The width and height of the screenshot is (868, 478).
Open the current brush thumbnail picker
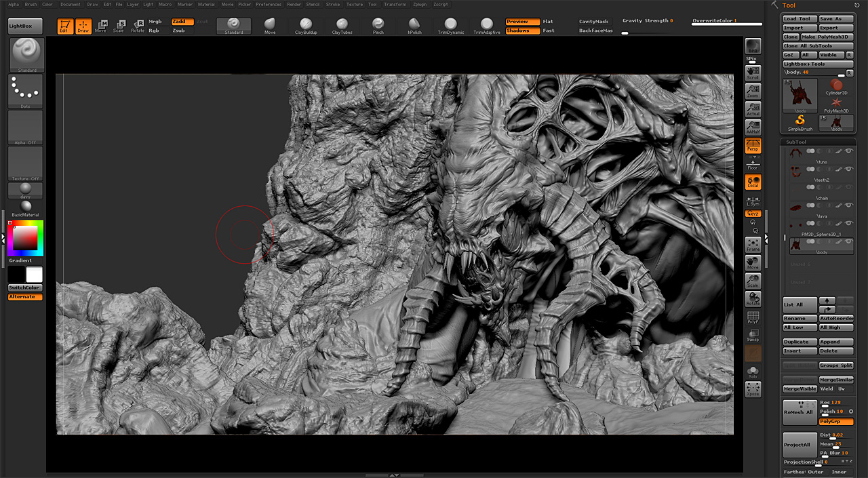click(x=27, y=55)
